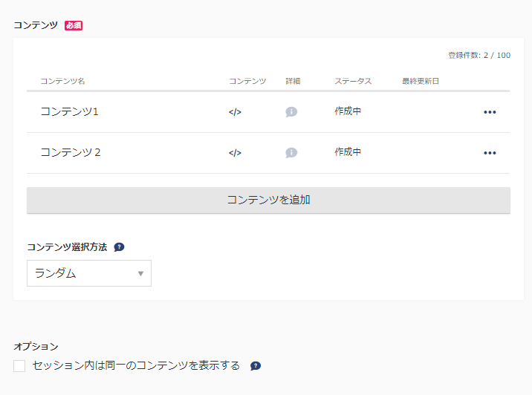
Task: Open help for the session option
Action: 256,366
